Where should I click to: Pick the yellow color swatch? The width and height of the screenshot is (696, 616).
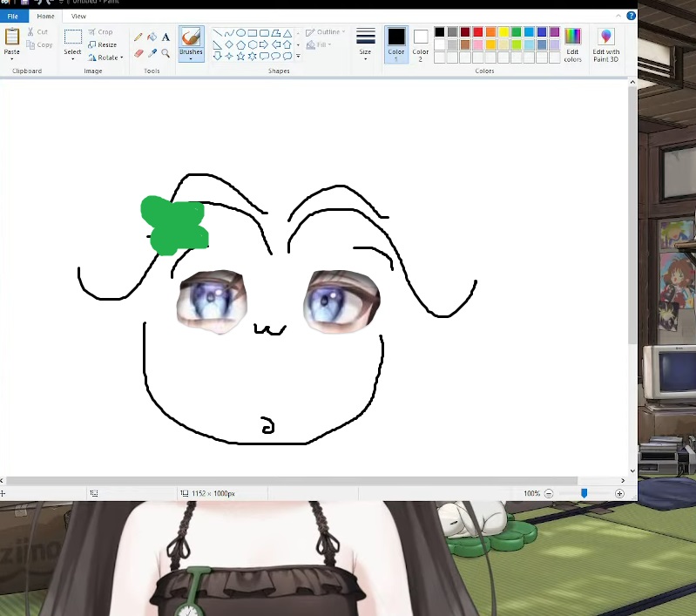click(503, 32)
